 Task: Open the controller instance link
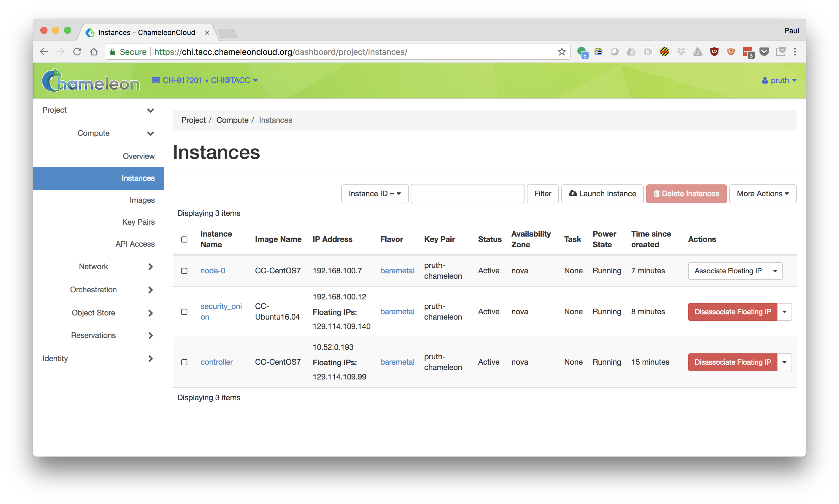point(217,362)
